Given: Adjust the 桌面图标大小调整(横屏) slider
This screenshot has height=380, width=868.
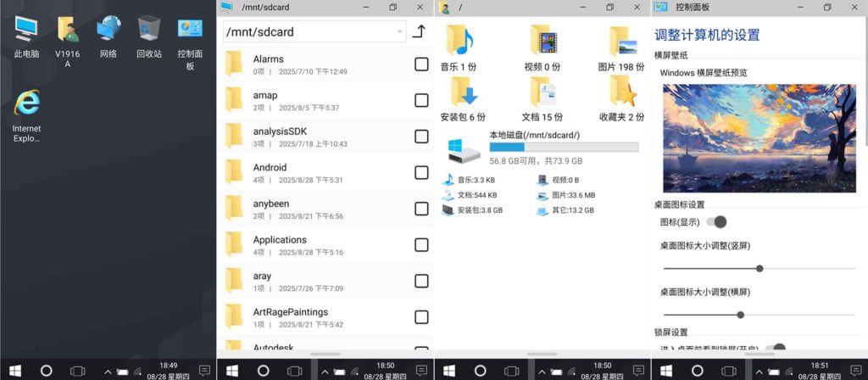Looking at the screenshot, I should (x=759, y=315).
